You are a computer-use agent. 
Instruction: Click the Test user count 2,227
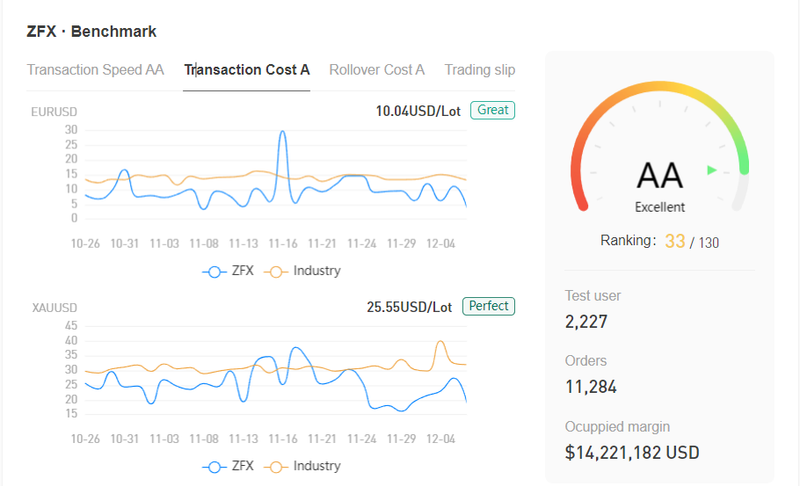pos(586,322)
